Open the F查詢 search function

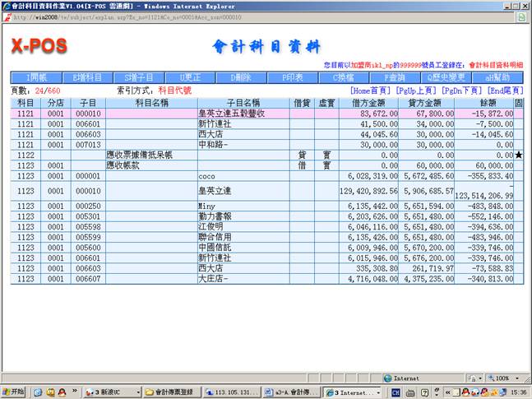point(396,77)
